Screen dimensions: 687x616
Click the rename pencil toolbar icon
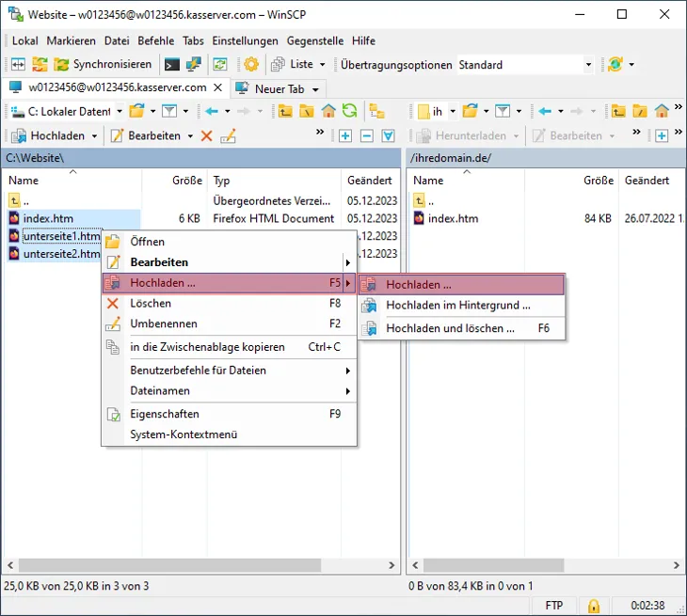229,136
